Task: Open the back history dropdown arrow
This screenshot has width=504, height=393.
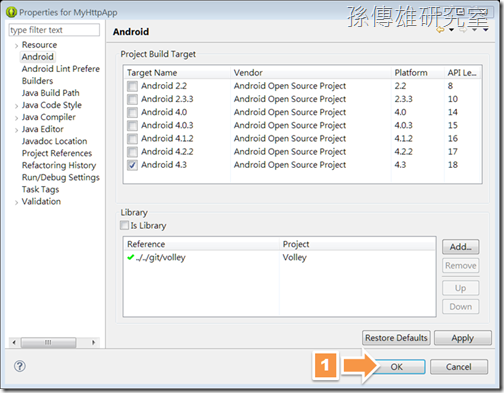Action: click(451, 30)
